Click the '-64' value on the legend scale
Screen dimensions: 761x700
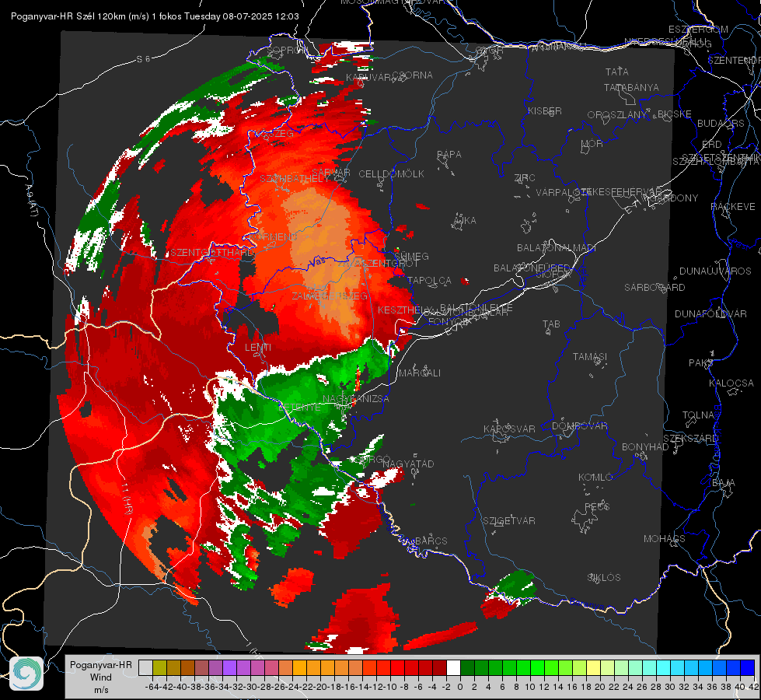tap(152, 687)
